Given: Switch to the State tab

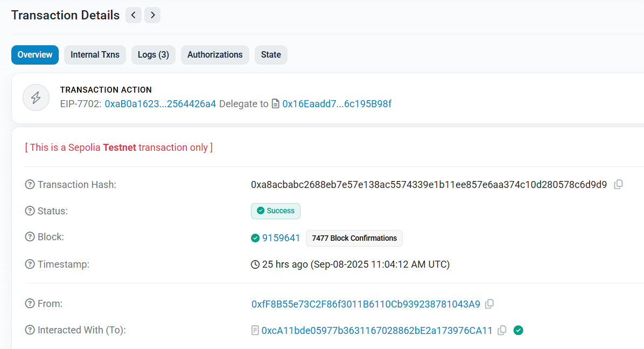Looking at the screenshot, I should [271, 55].
